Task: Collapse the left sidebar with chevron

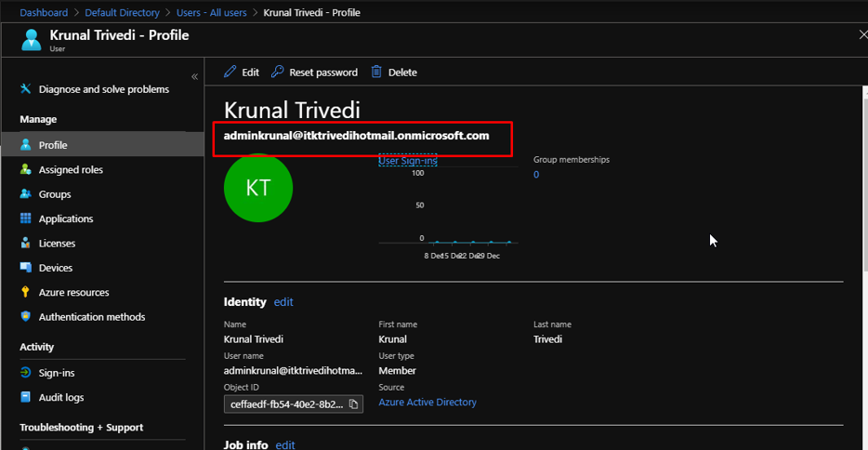Action: point(194,76)
